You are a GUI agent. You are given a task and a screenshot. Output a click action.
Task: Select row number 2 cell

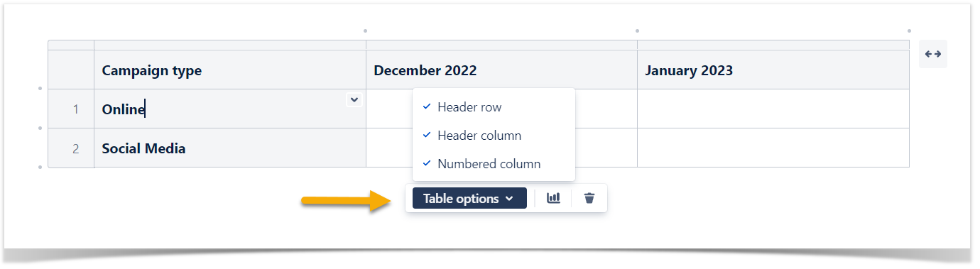(71, 148)
